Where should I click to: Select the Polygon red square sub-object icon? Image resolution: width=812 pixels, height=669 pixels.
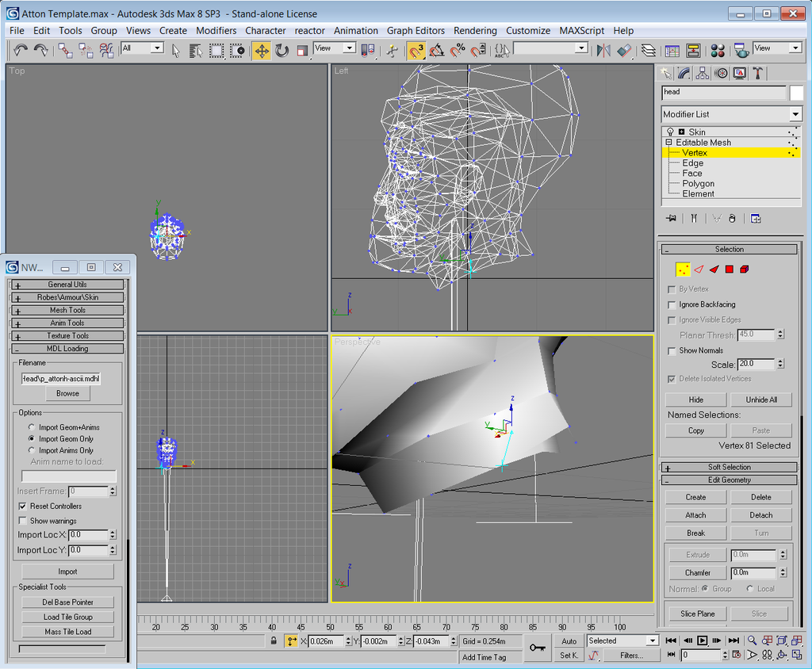pyautogui.click(x=730, y=270)
